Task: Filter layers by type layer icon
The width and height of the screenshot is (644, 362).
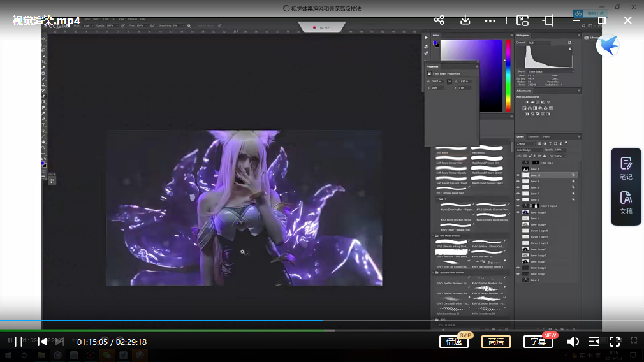Action: tap(550, 143)
